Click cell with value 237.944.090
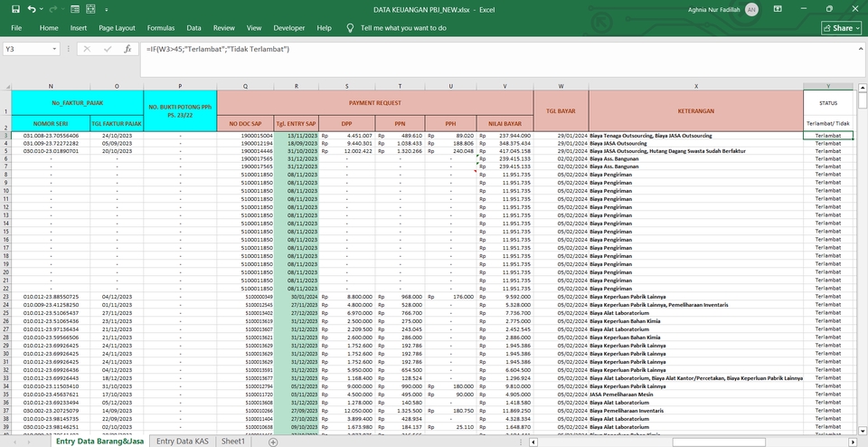Screen dimensions: 868x447 [x=505, y=135]
